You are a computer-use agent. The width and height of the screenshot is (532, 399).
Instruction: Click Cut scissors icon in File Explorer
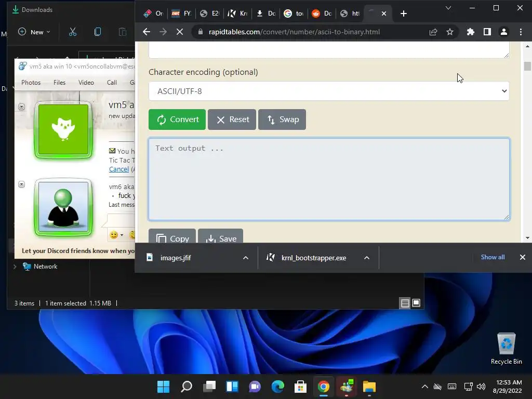point(73,32)
